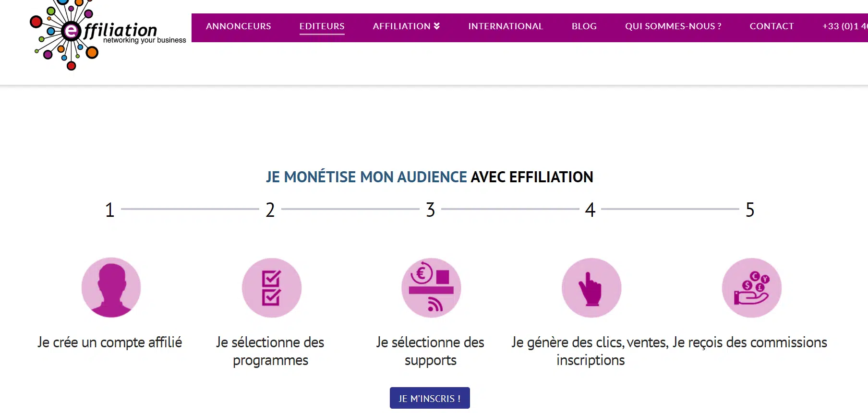Click 'Je reçois des commissions' text
Screen dimensions: 868x413
click(x=750, y=342)
